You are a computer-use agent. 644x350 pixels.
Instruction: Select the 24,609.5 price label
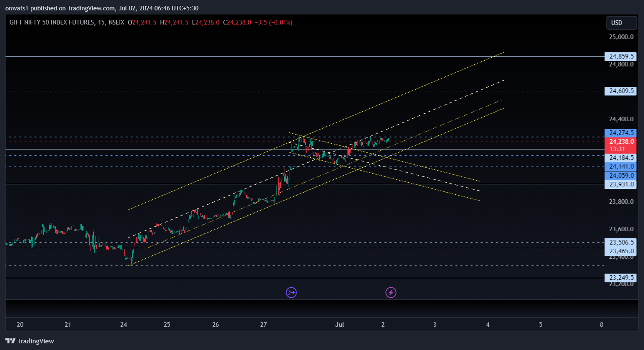point(621,91)
